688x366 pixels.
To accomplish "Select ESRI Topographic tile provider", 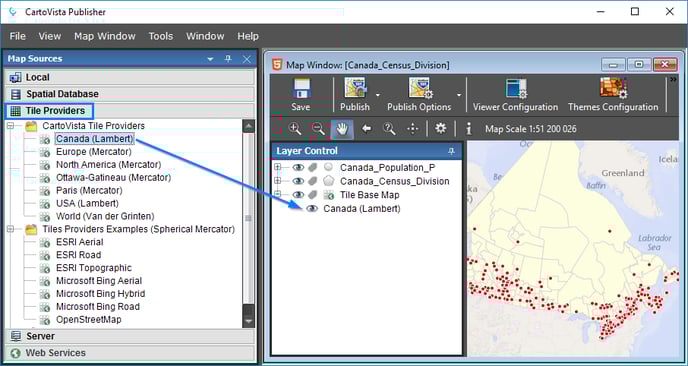I will (93, 268).
